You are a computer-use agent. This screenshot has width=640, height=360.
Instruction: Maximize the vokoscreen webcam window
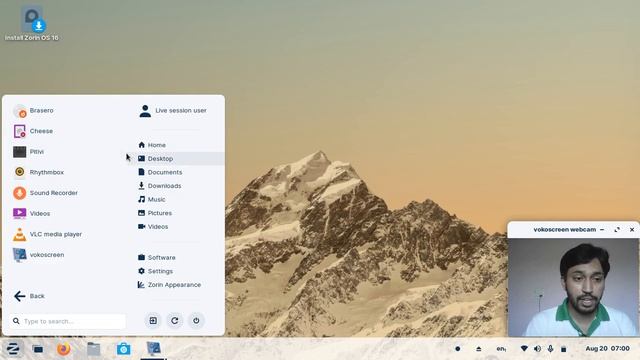point(617,230)
